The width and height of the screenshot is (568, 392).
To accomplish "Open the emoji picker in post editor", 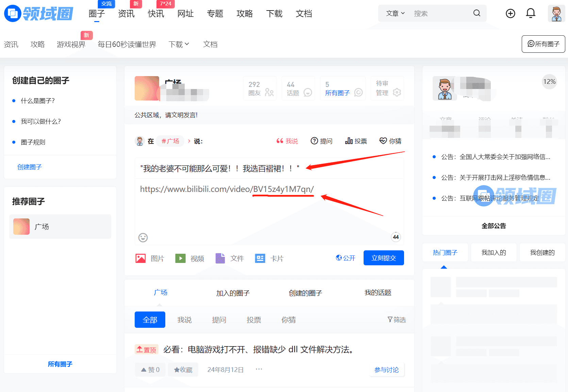I will coord(143,237).
